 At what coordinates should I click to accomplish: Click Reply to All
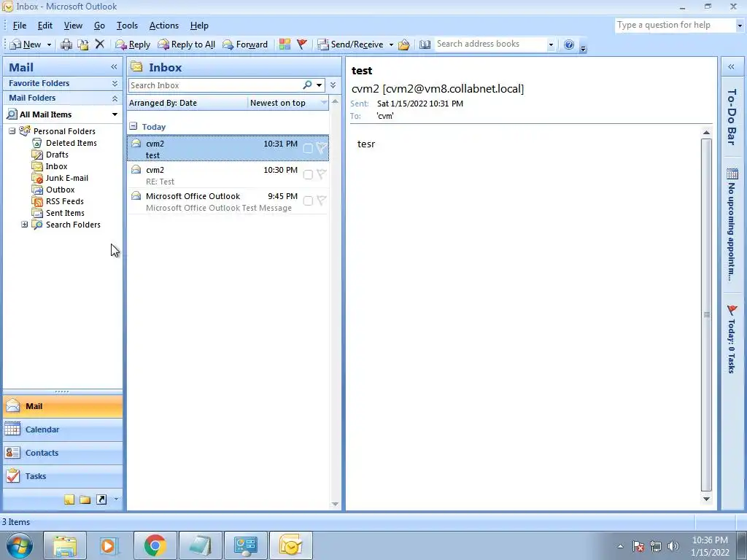[x=187, y=44]
